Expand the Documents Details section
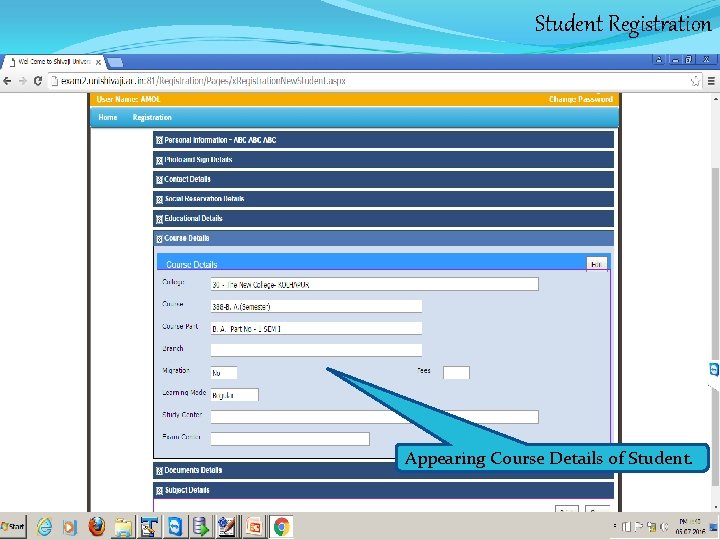This screenshot has height=540, width=720. coord(383,470)
